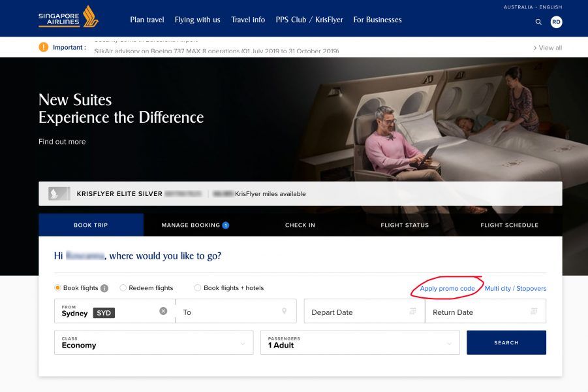This screenshot has width=588, height=392.
Task: Select the Book flights + hotels option
Action: coord(198,288)
